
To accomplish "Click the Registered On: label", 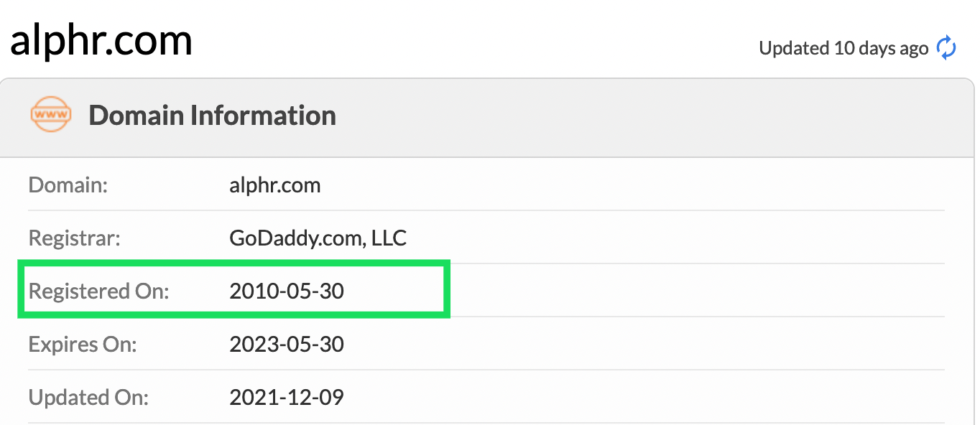I will coord(98,291).
